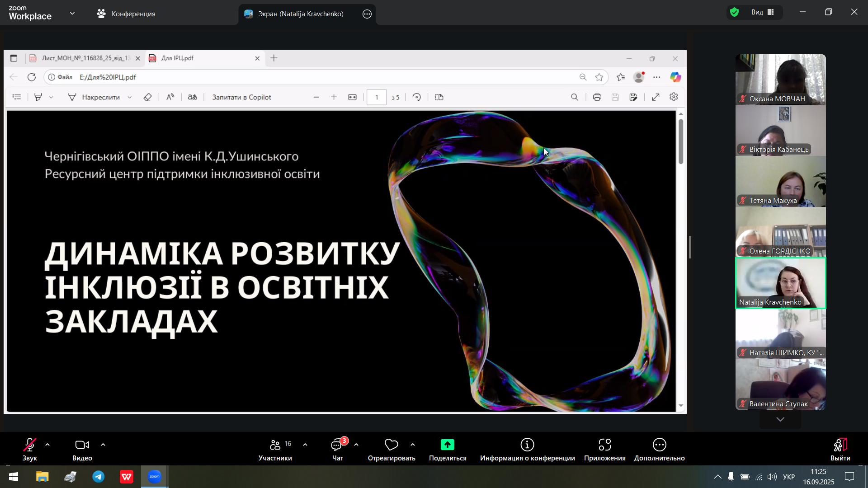
Task: Click the green Share screen button
Action: (447, 446)
